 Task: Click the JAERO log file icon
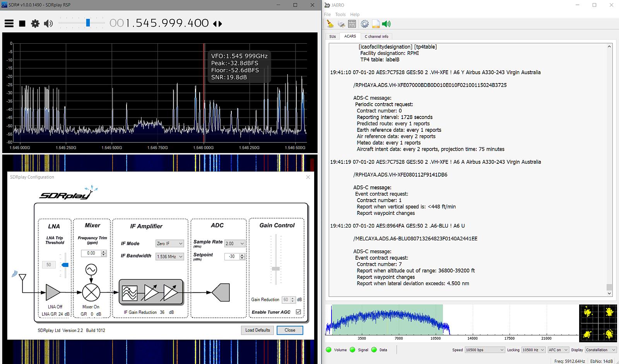[x=376, y=24]
